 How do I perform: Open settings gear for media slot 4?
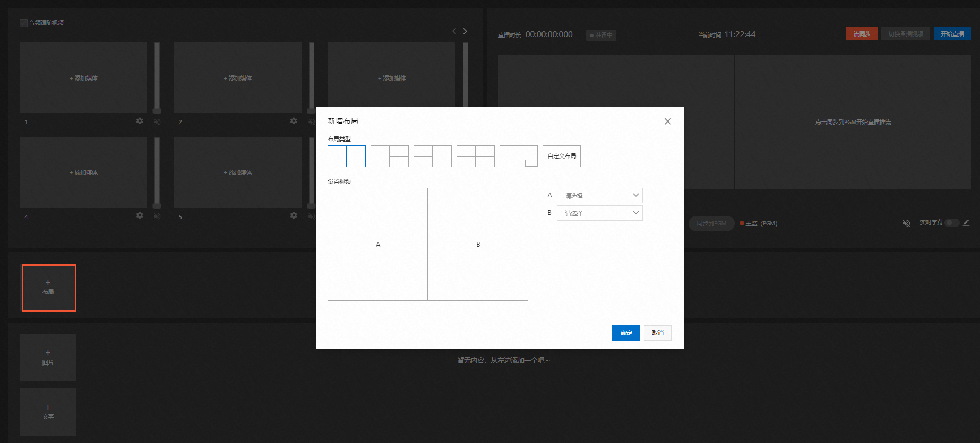tap(140, 215)
